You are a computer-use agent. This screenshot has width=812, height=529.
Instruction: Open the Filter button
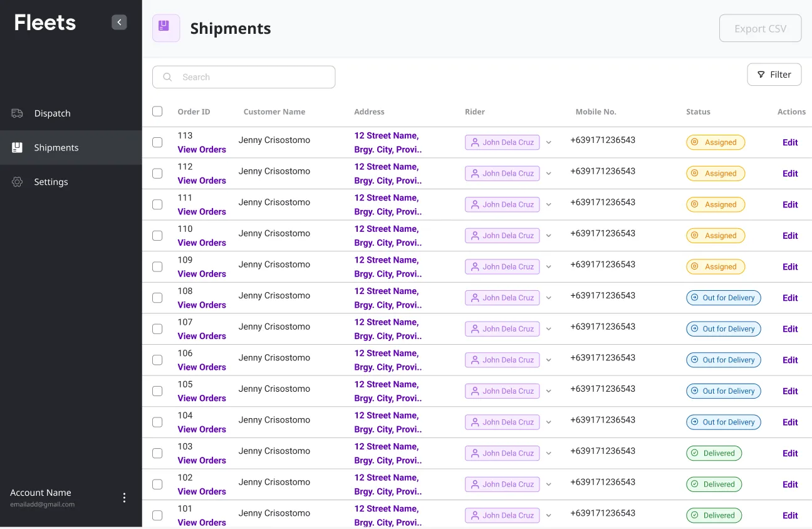774,75
